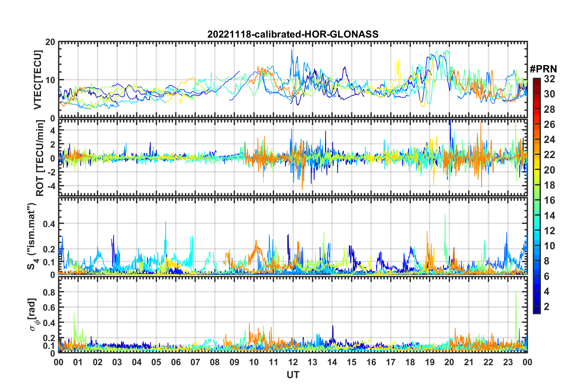Click the "04" hour tick on the UT axis
The width and height of the screenshot is (586, 392).
[x=137, y=362]
